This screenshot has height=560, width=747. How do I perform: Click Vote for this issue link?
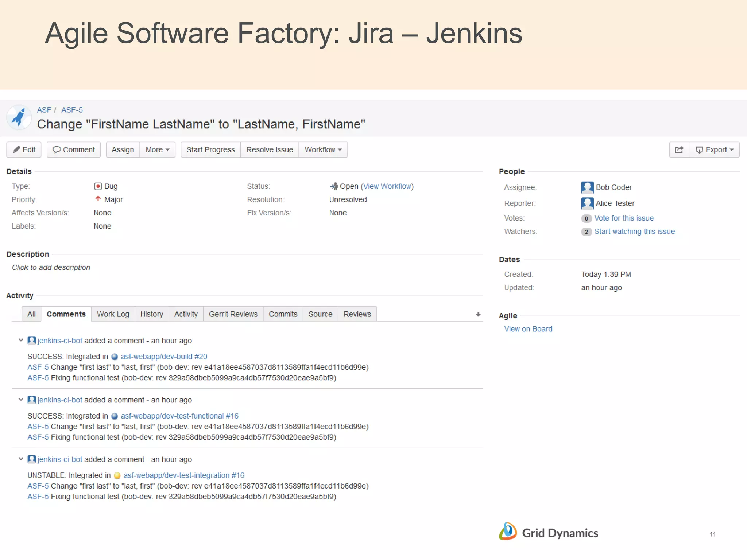(624, 218)
